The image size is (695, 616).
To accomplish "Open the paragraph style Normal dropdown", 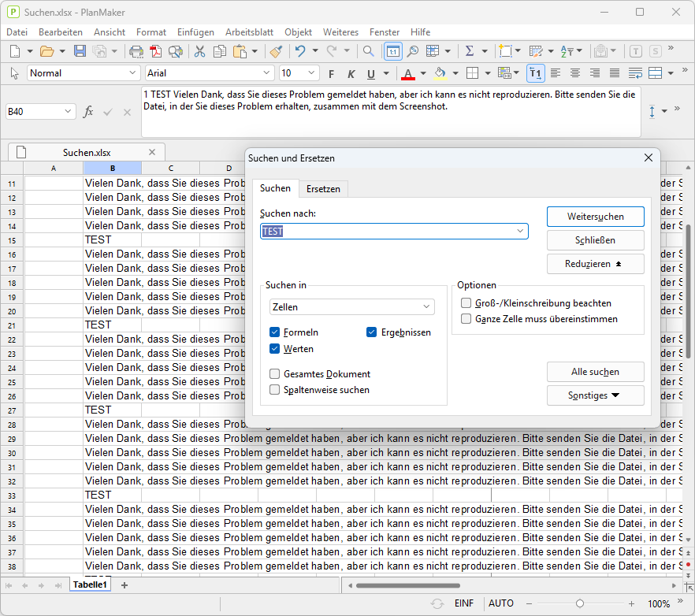I will coord(132,73).
